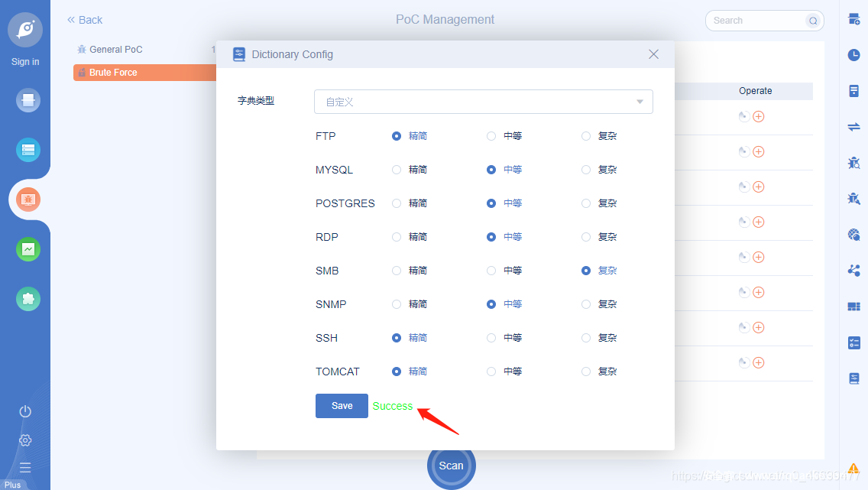Click the bug with magnifier icon in right strip

[x=854, y=163]
